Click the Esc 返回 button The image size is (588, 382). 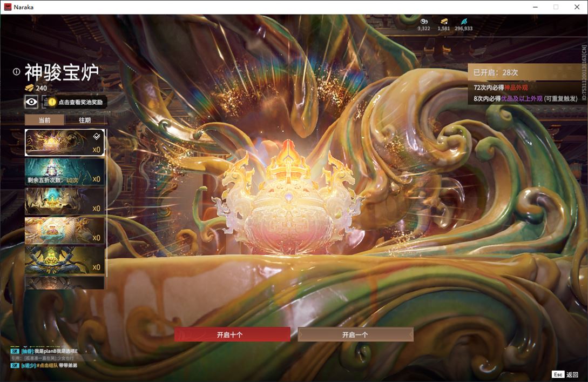pos(565,374)
